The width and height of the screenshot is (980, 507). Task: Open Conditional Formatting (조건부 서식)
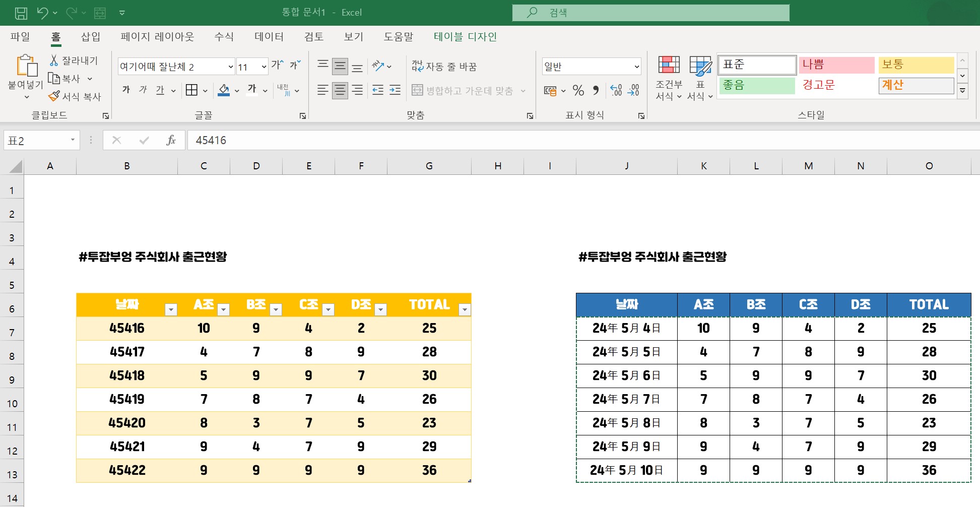[669, 78]
